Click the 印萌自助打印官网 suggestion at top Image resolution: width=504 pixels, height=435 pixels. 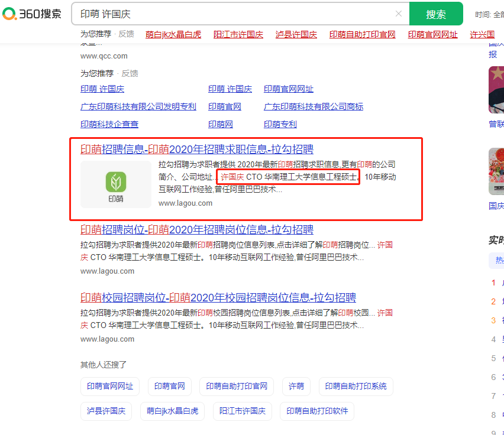[x=362, y=34]
